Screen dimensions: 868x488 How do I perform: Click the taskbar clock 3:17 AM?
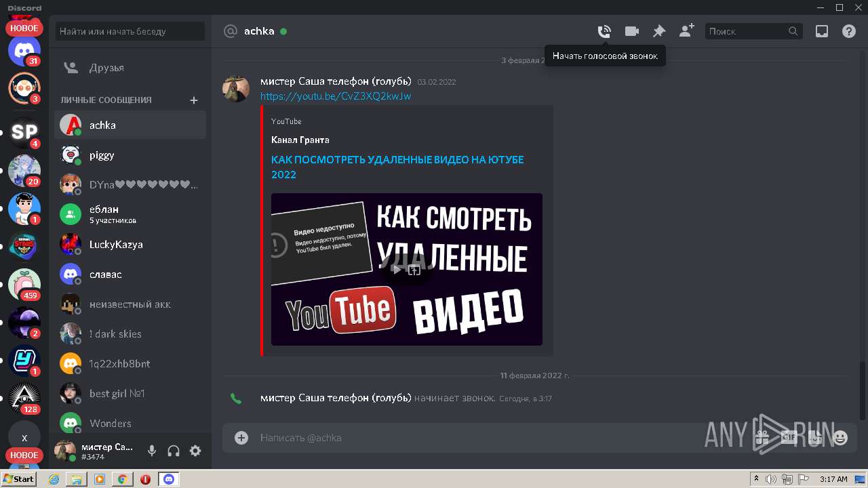pyautogui.click(x=834, y=479)
